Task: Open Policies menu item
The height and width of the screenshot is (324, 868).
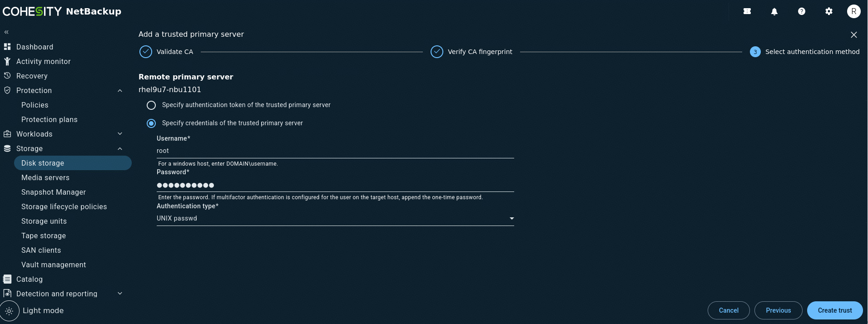Action: coord(35,105)
